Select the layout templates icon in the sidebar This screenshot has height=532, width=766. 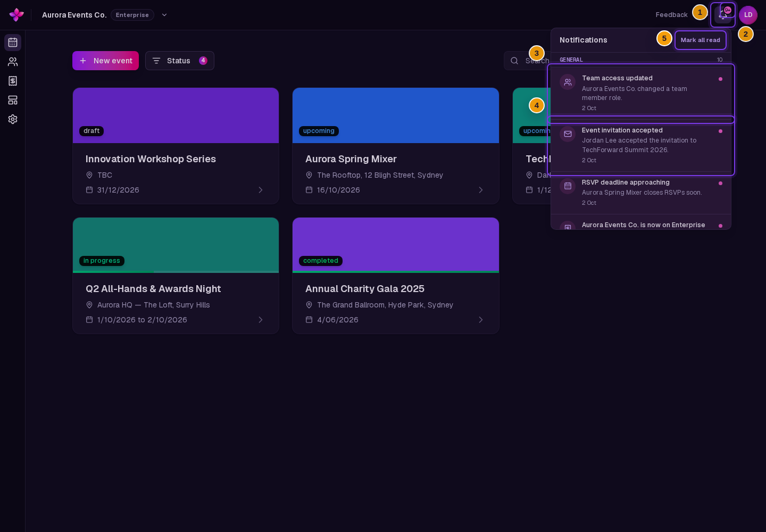coord(13,100)
